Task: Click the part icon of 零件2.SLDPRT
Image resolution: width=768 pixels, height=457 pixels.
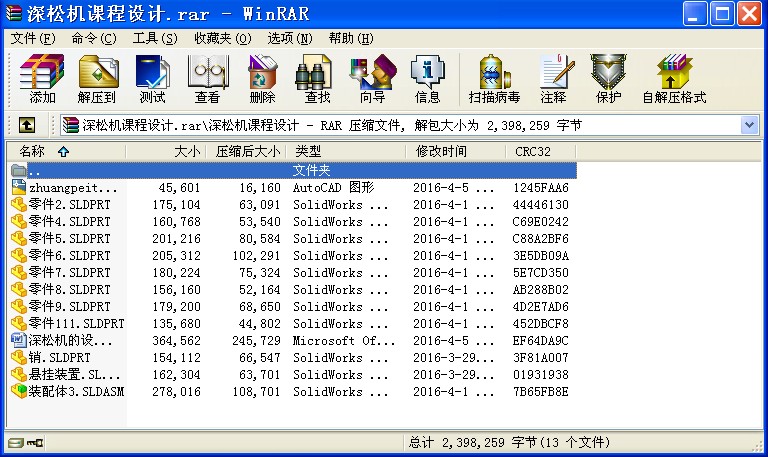Action: pyautogui.click(x=19, y=204)
